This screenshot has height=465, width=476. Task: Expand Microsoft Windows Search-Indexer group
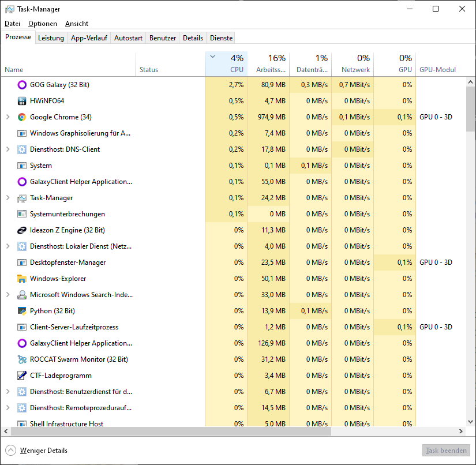(x=8, y=295)
